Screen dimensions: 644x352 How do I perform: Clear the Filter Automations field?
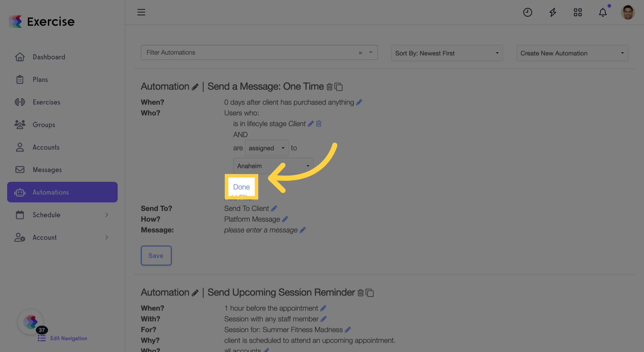(x=360, y=53)
